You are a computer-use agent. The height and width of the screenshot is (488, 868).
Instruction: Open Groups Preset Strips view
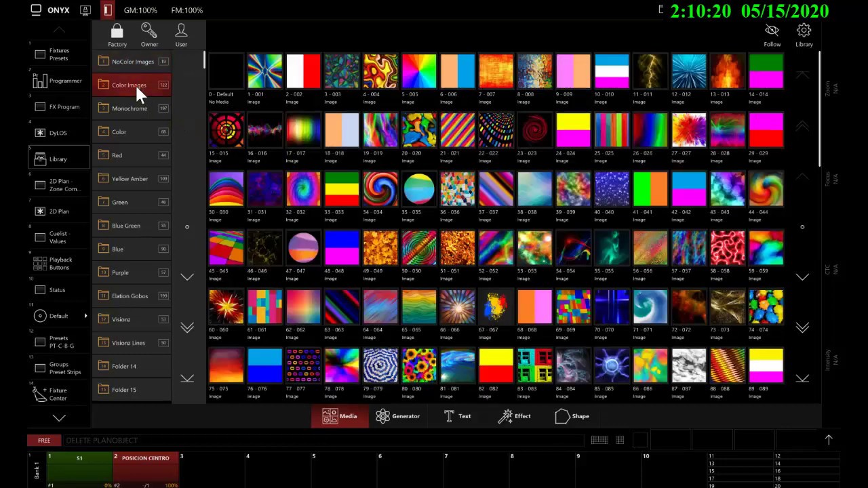[x=58, y=368]
